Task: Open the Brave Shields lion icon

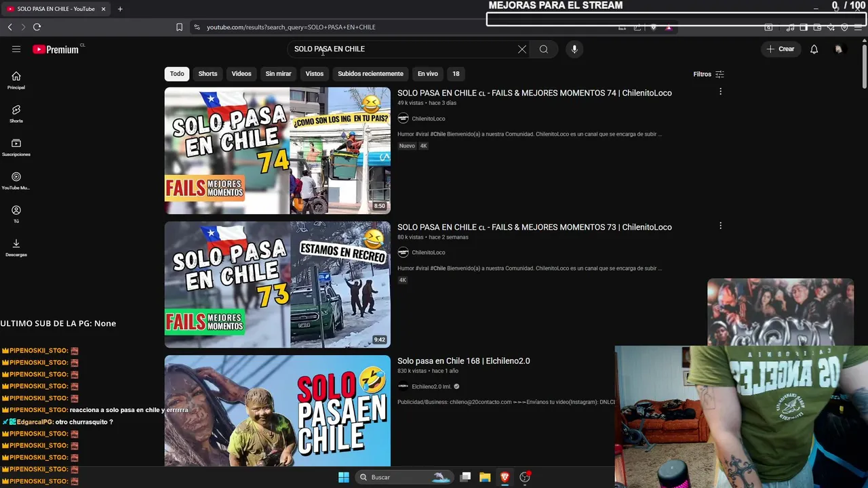Action: pos(654,28)
